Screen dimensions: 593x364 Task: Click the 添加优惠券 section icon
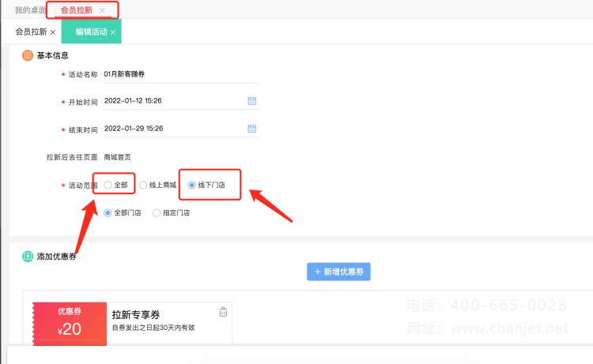point(28,257)
